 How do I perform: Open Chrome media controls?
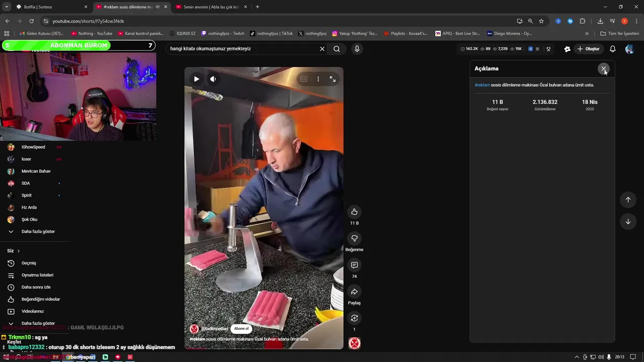pyautogui.click(x=612, y=21)
